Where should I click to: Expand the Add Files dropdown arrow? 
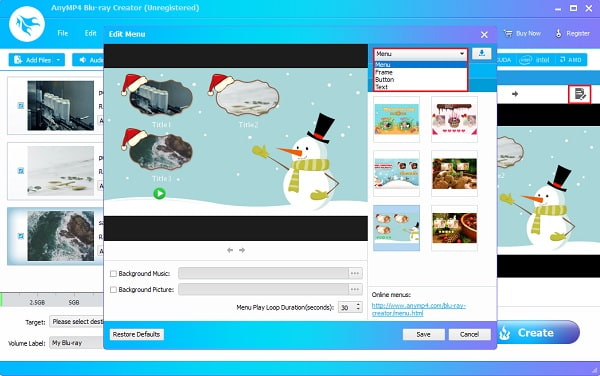point(58,60)
